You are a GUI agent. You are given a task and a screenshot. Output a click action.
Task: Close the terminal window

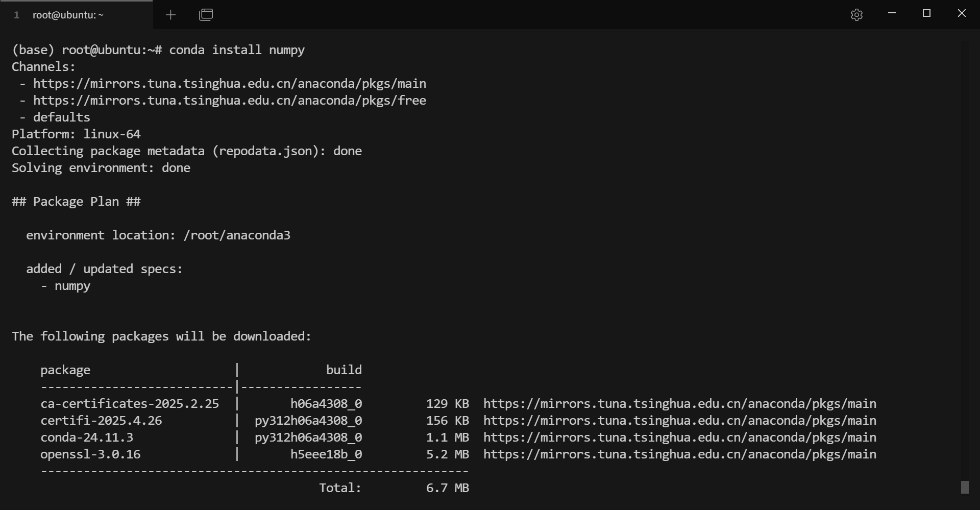click(962, 13)
